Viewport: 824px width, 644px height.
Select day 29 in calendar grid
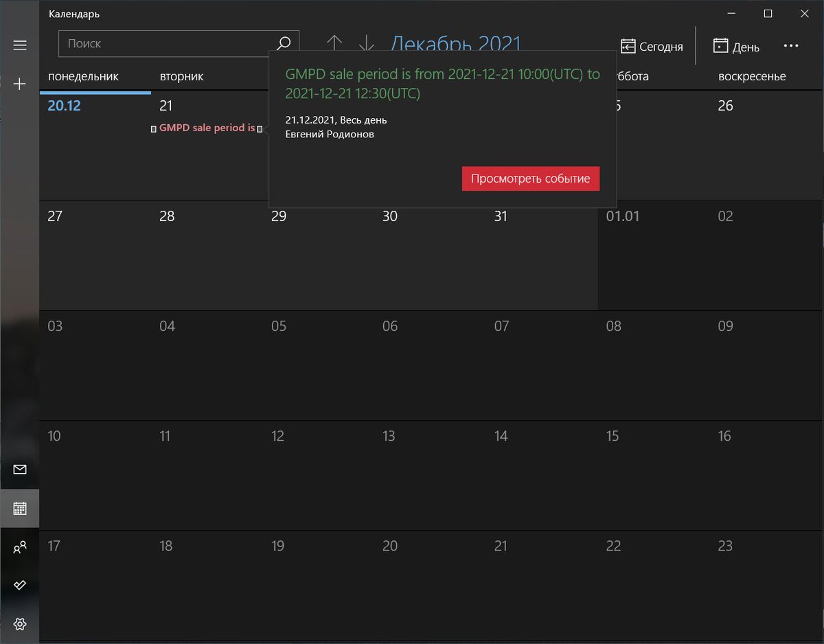[x=279, y=216]
